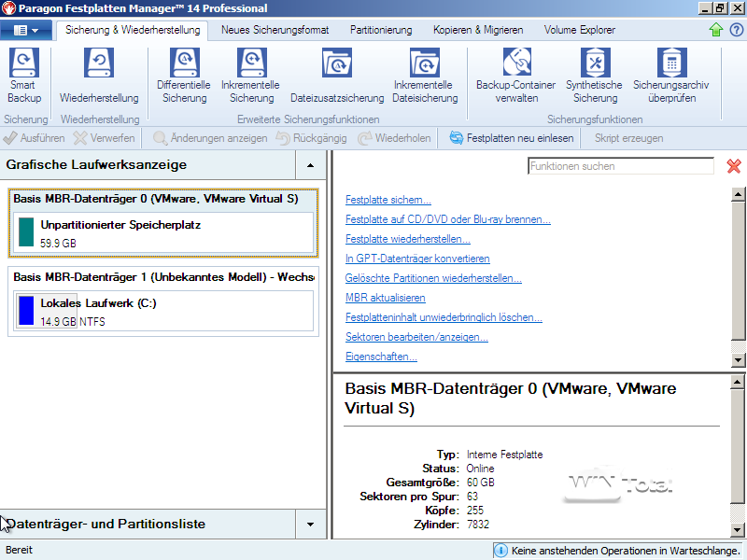Click Festplatte wiederherstellen... link
The image size is (747, 560).
(407, 239)
